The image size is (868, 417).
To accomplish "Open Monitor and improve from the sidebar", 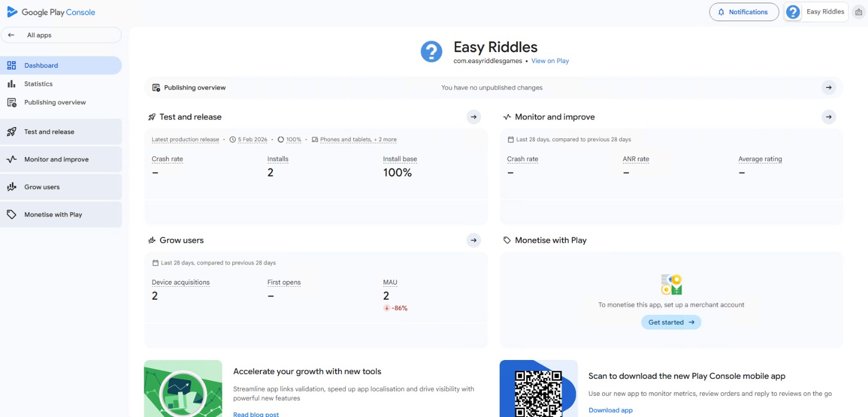I will pyautogui.click(x=56, y=159).
